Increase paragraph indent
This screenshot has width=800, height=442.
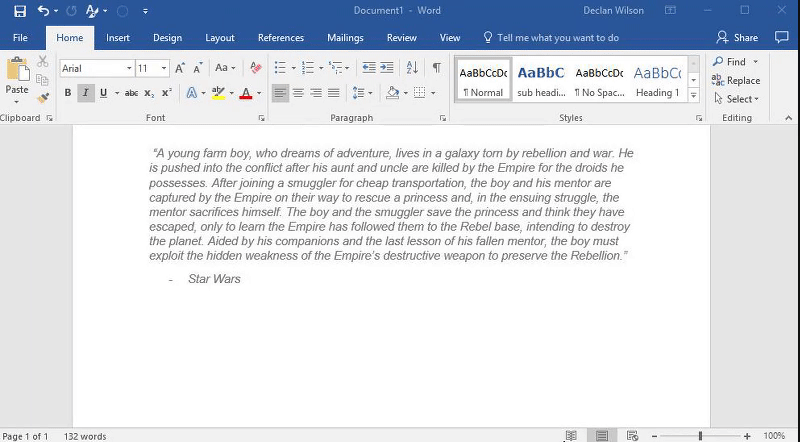387,68
